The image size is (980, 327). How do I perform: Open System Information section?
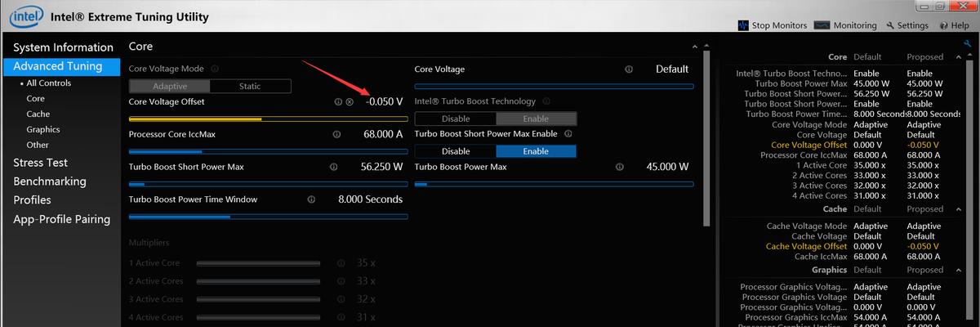63,47
